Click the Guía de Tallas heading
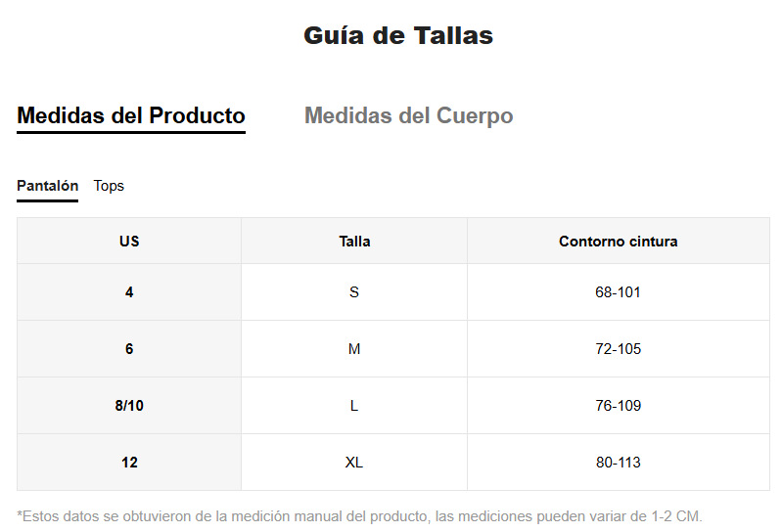This screenshot has height=532, width=782. 398,36
